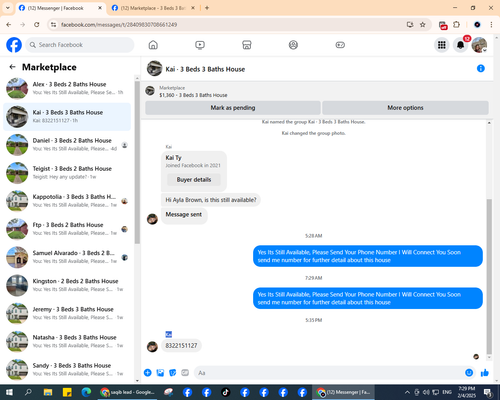Click the phone number message 8322151127
This screenshot has width=500, height=400.
[181, 346]
